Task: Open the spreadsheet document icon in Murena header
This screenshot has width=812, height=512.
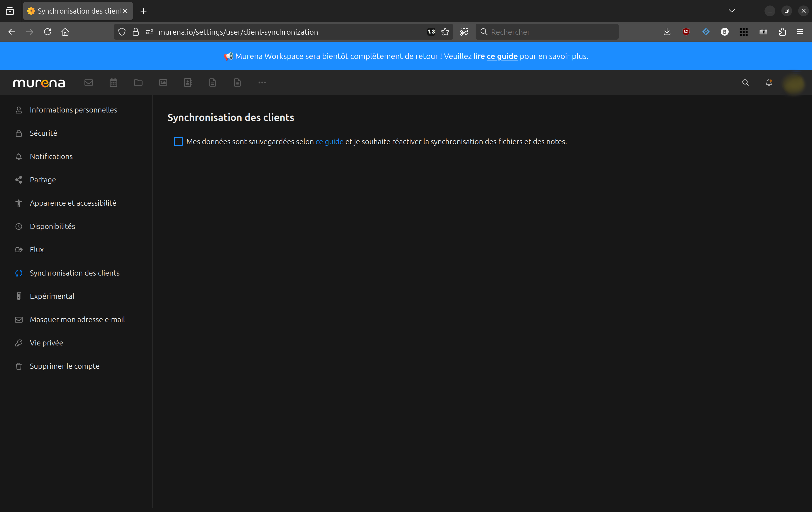Action: pos(237,83)
